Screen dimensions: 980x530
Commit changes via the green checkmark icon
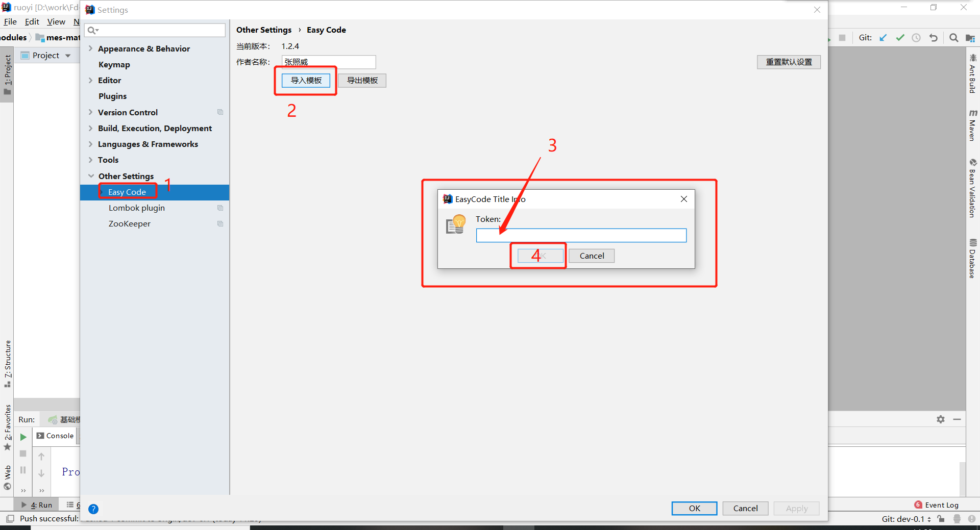(900, 37)
